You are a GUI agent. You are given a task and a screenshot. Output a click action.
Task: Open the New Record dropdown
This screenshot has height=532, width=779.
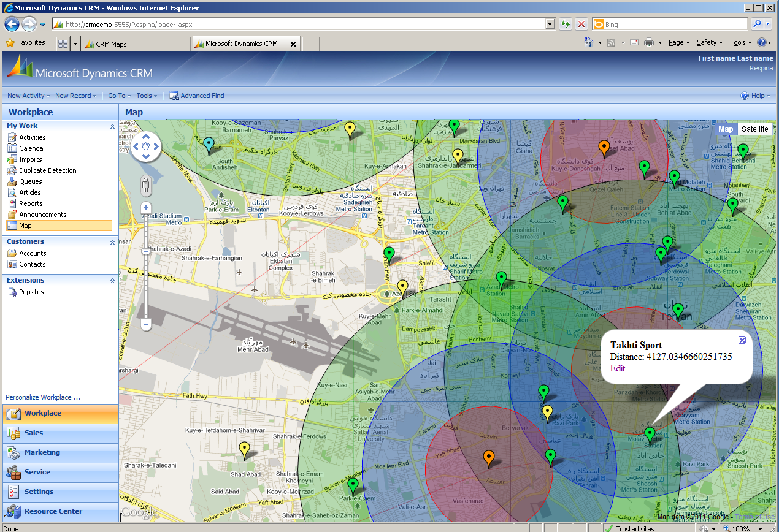[x=75, y=96]
